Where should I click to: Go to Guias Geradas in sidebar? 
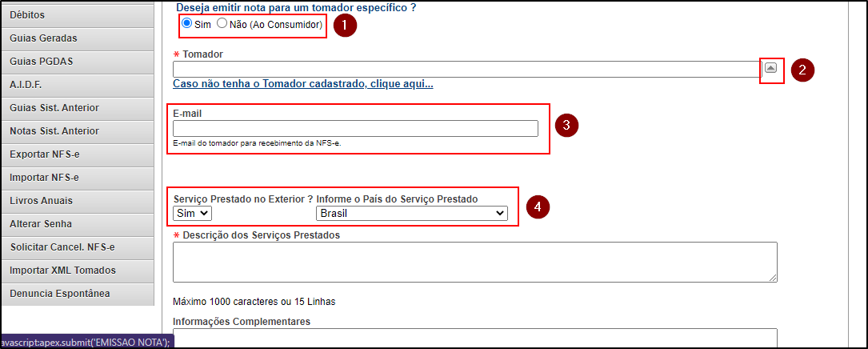click(77, 38)
